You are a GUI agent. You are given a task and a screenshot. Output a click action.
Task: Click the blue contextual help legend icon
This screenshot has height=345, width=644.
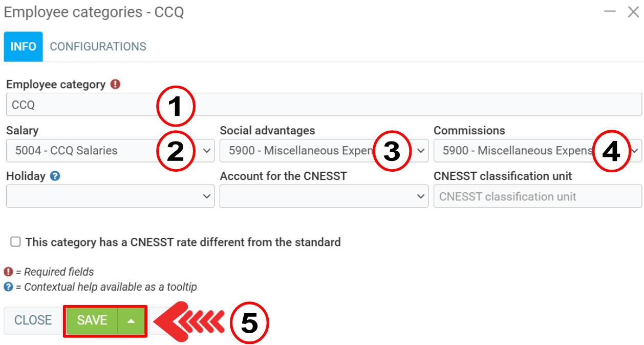tap(8, 287)
